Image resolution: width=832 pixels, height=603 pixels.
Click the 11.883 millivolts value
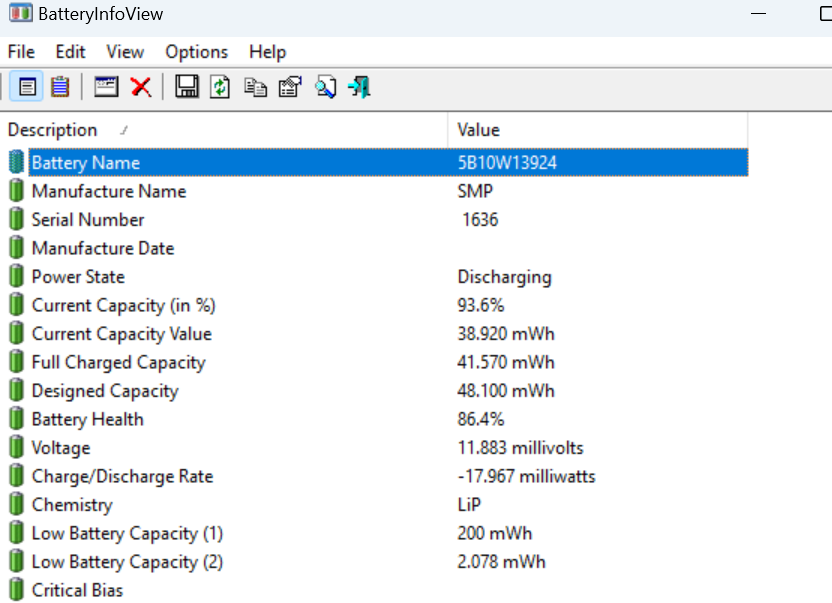(520, 447)
